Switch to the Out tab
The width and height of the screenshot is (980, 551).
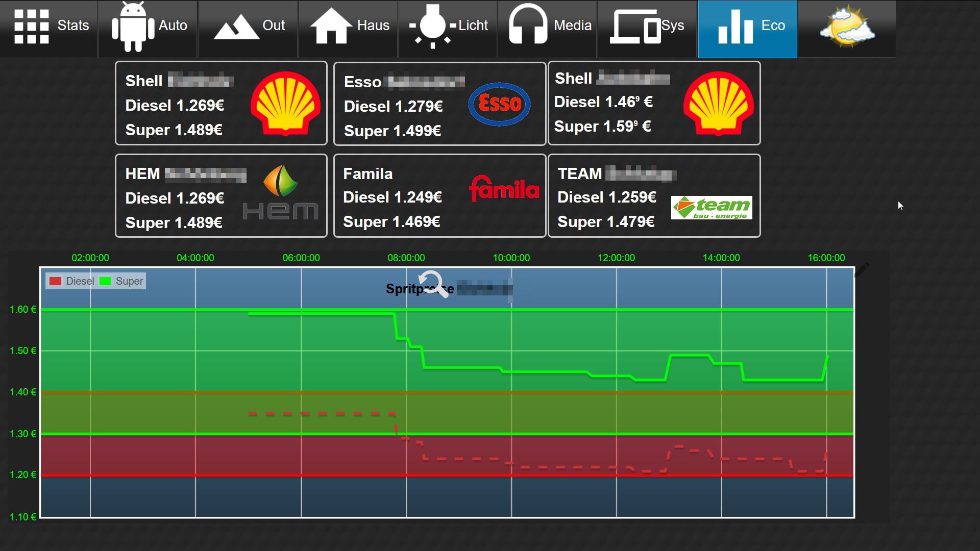(x=248, y=29)
